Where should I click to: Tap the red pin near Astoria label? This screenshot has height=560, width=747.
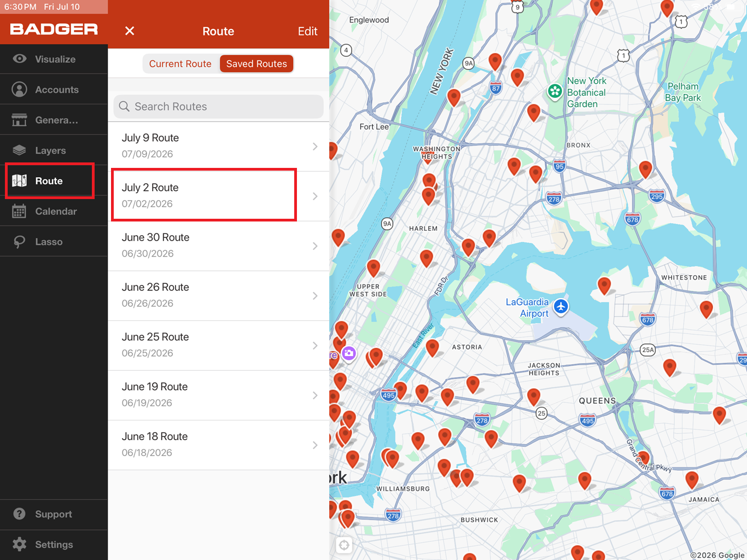coord(433,348)
